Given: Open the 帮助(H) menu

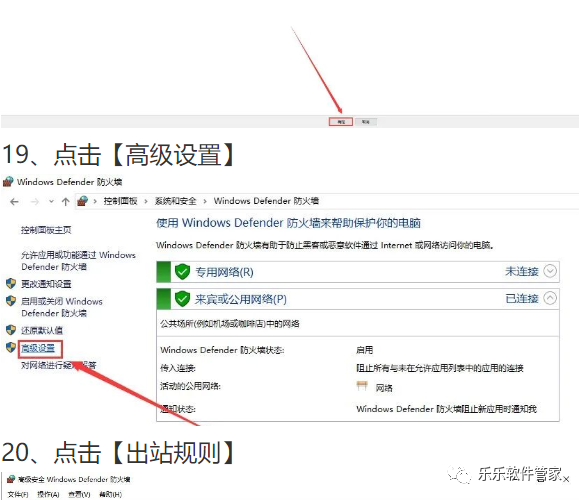Looking at the screenshot, I should pyautogui.click(x=111, y=494).
